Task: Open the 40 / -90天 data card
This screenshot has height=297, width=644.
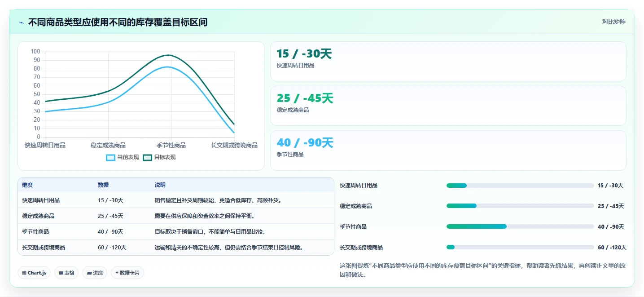Action: coord(448,151)
